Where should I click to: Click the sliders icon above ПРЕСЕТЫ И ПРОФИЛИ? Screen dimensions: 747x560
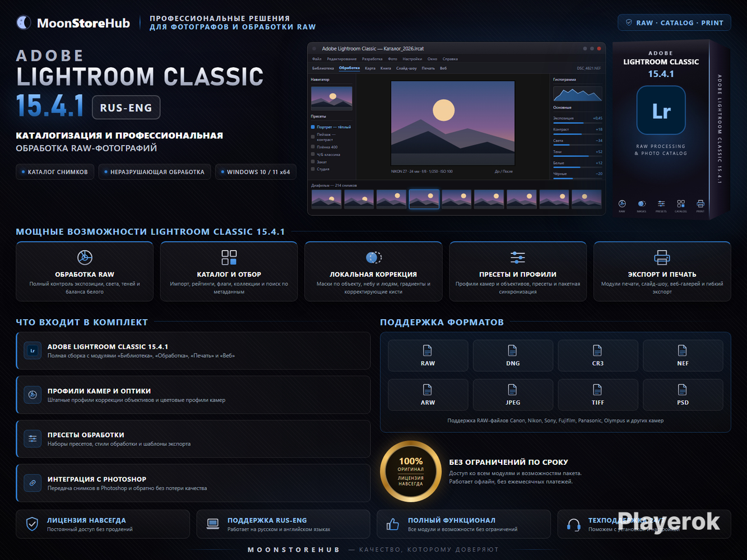click(518, 257)
